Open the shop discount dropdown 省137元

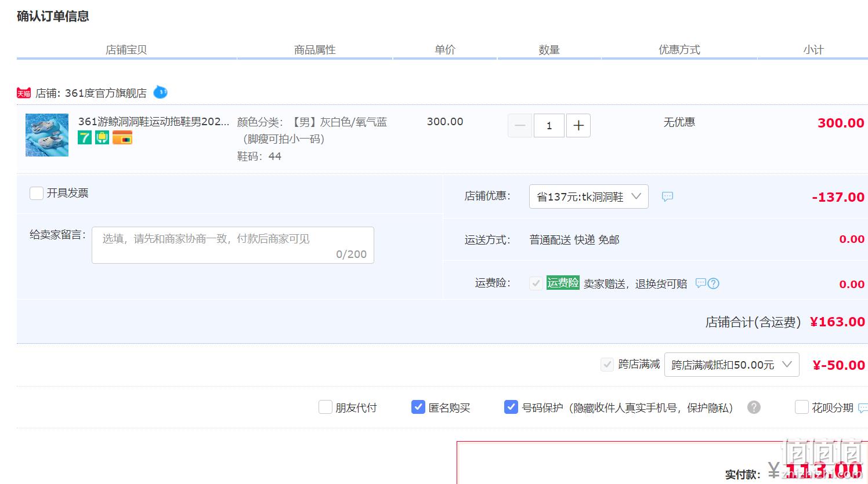[589, 196]
